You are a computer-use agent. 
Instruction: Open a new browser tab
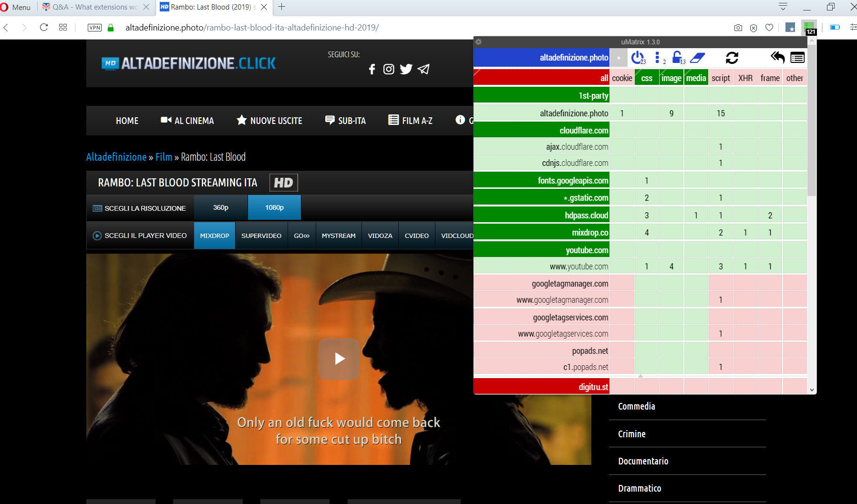click(x=281, y=7)
